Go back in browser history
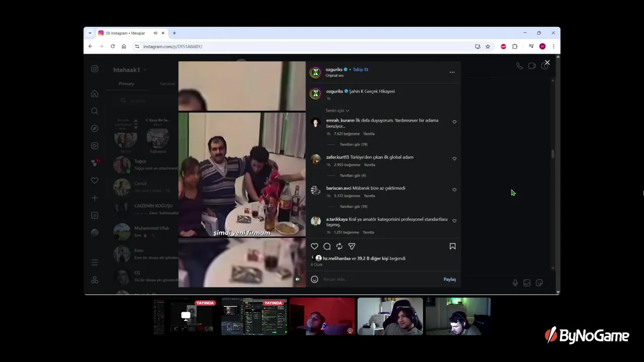This screenshot has width=644, height=362. 91,46
